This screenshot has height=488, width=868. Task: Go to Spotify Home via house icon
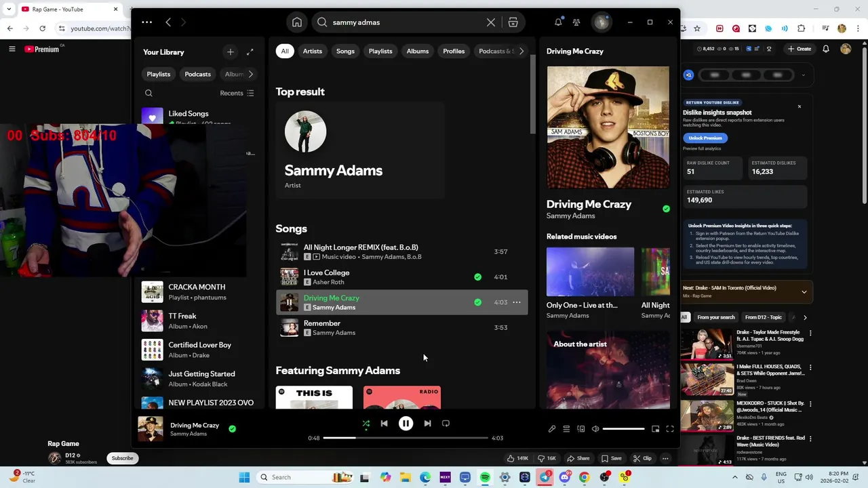pyautogui.click(x=297, y=22)
